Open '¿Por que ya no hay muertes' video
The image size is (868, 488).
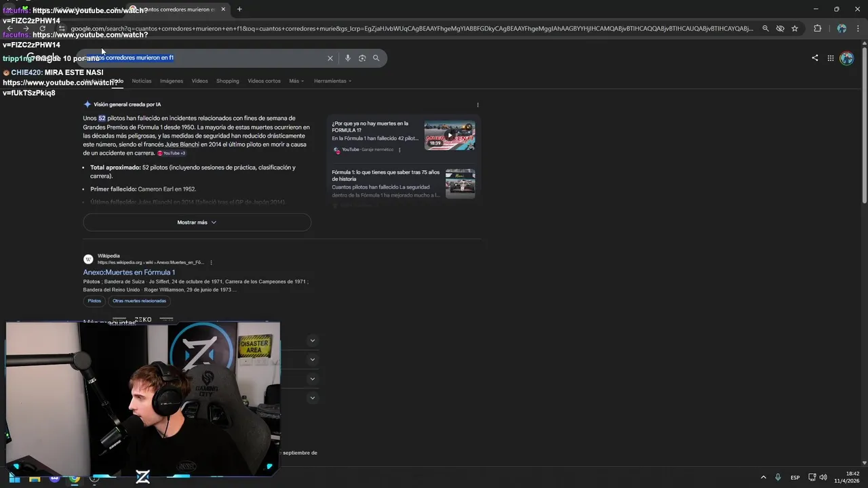pyautogui.click(x=370, y=127)
